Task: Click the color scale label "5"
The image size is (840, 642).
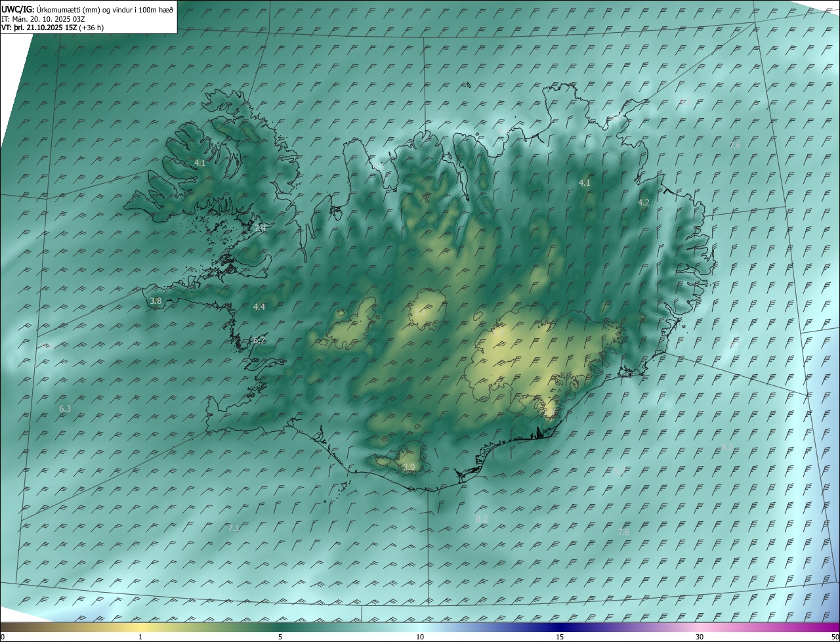Action: (x=280, y=637)
